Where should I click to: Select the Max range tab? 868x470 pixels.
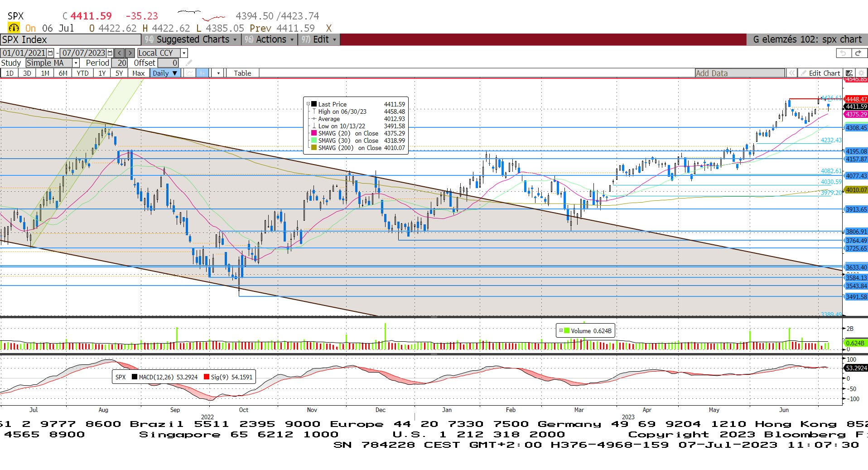pos(139,73)
